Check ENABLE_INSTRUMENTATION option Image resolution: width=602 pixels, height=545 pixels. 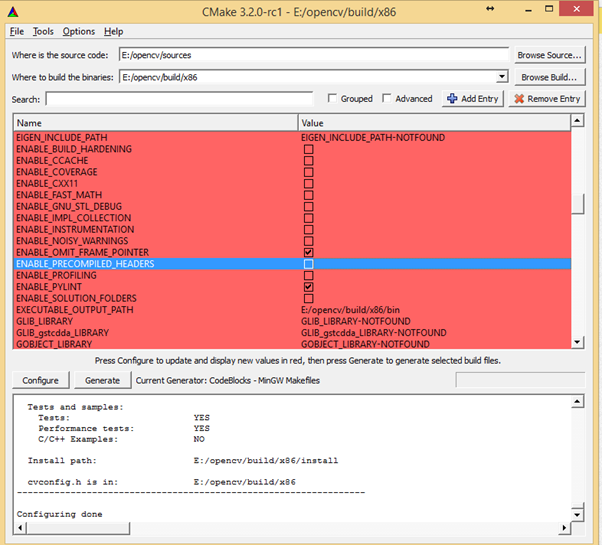(308, 230)
